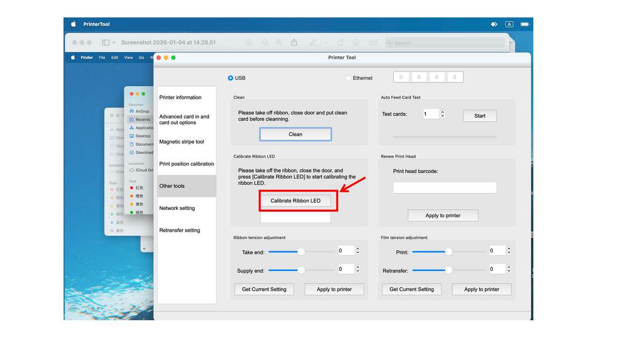The image size is (644, 362).
Task: Select the USB radio button
Action: tap(231, 78)
